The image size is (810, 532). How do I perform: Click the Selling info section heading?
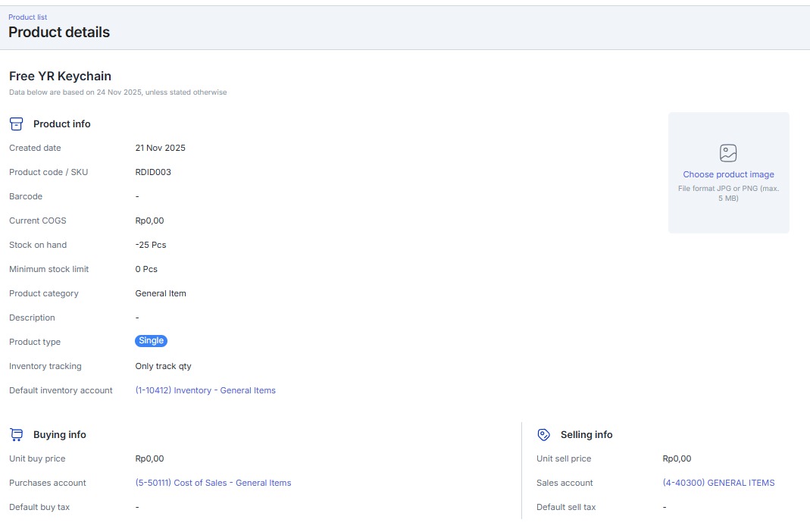[x=586, y=435]
